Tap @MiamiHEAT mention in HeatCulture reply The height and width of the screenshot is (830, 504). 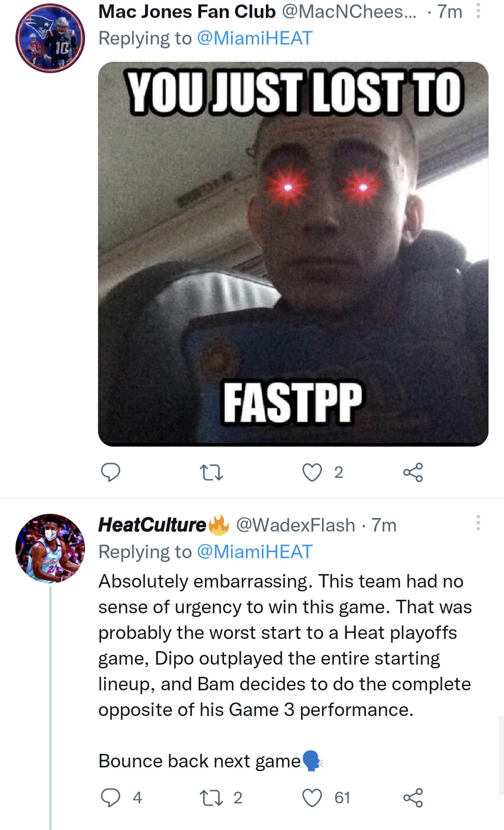click(x=255, y=552)
